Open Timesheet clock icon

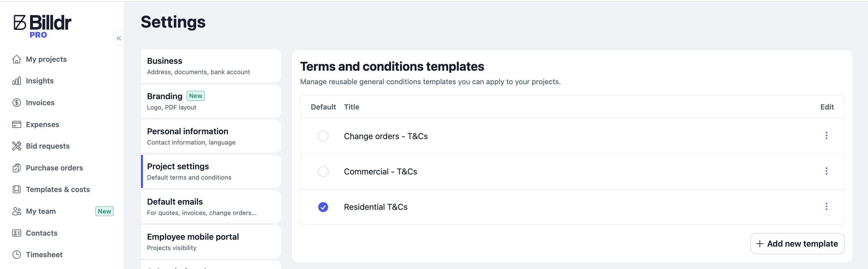16,255
